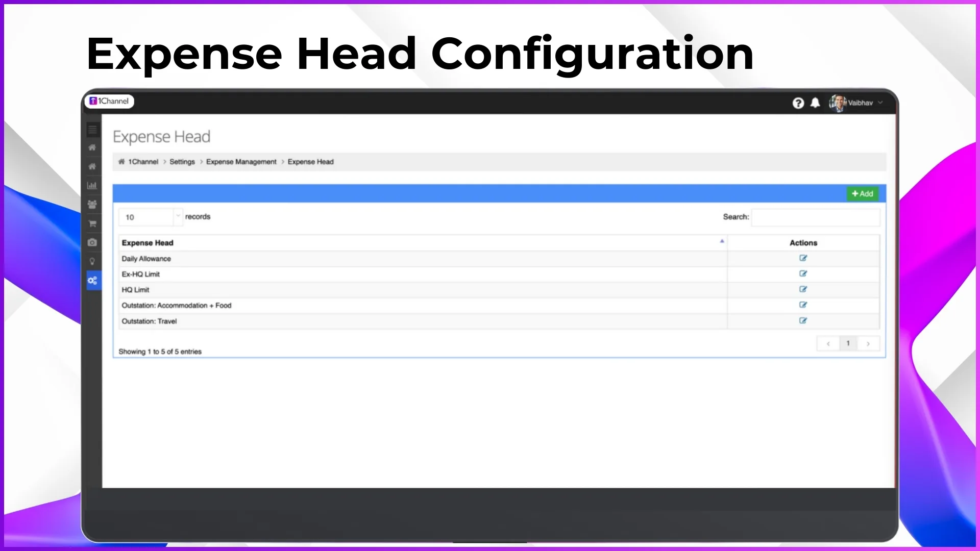Select the camera icon in the sidebar
Viewport: 980px width, 551px height.
pos(92,242)
